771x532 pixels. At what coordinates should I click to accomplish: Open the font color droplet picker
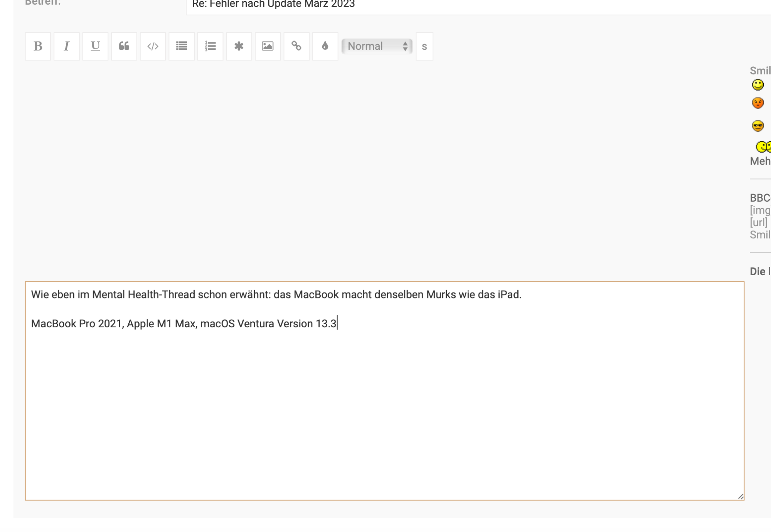click(x=325, y=46)
